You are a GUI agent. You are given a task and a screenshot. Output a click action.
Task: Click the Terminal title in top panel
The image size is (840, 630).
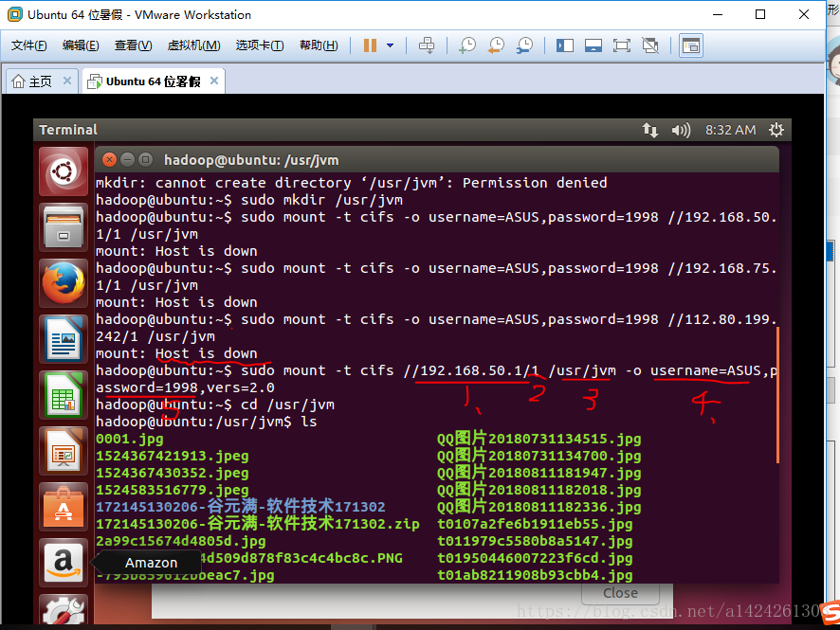coord(68,130)
